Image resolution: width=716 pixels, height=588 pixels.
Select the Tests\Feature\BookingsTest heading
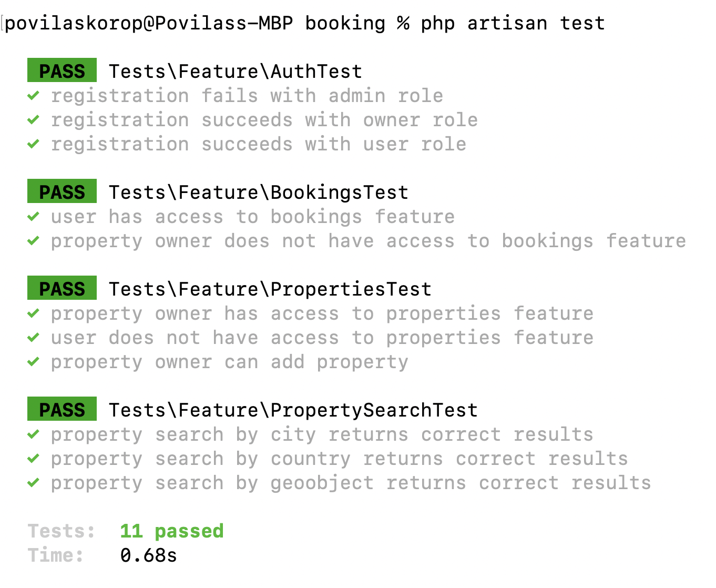pos(259,192)
